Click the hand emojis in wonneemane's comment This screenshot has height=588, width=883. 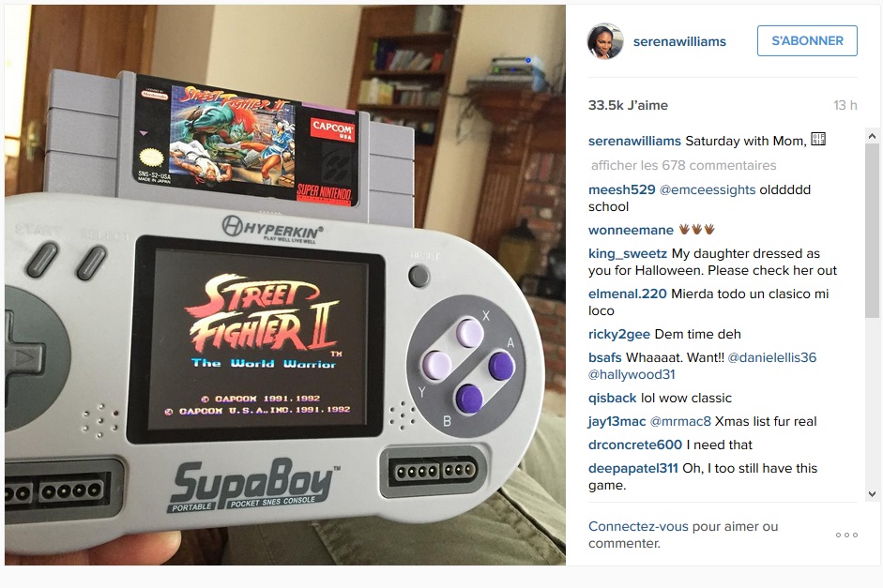coord(696,229)
